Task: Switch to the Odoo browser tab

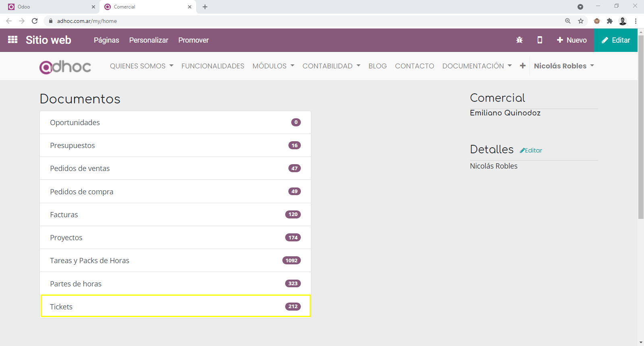Action: [x=48, y=7]
